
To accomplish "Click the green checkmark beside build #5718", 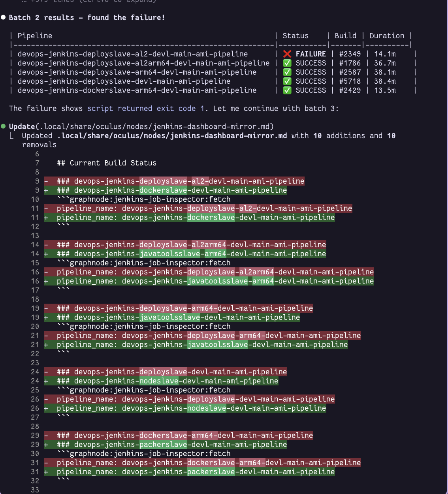I will pos(287,81).
